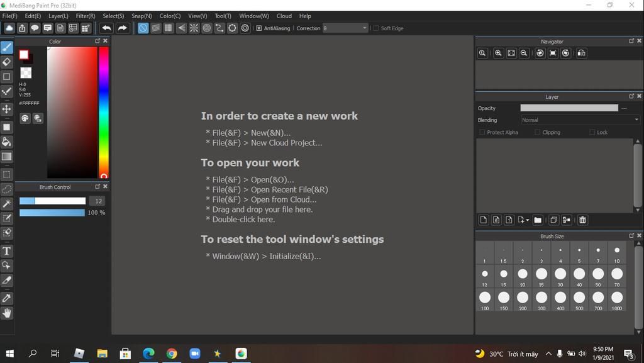Click Navigator zoom out button
This screenshot has width=644, height=363.
(x=524, y=53)
